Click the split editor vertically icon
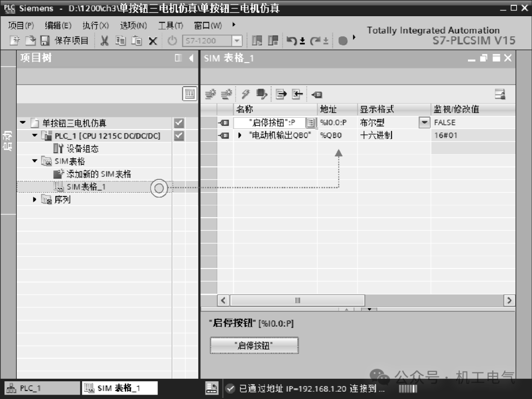The image size is (532, 399). pos(257,41)
